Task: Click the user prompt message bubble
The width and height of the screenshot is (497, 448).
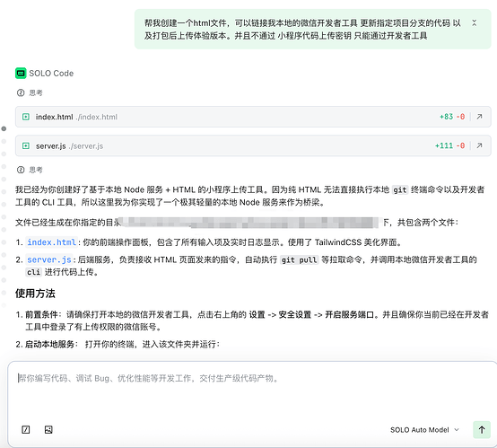Action: [x=312, y=30]
